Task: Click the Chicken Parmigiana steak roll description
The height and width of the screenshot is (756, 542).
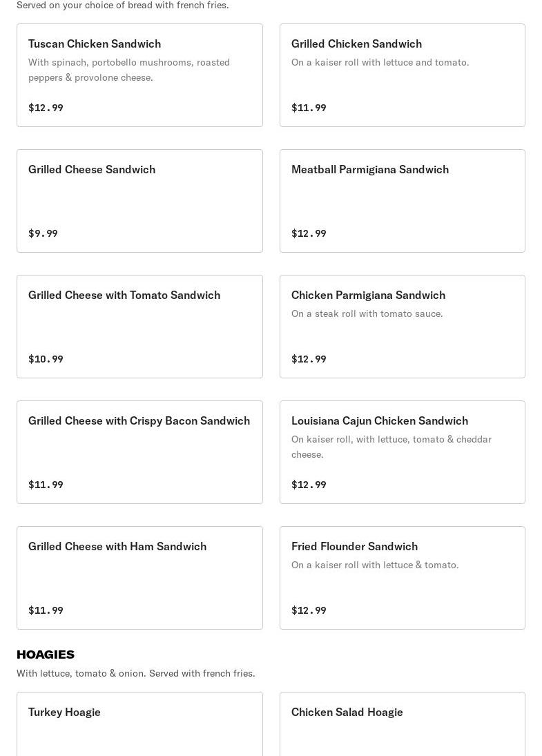Action: [367, 313]
